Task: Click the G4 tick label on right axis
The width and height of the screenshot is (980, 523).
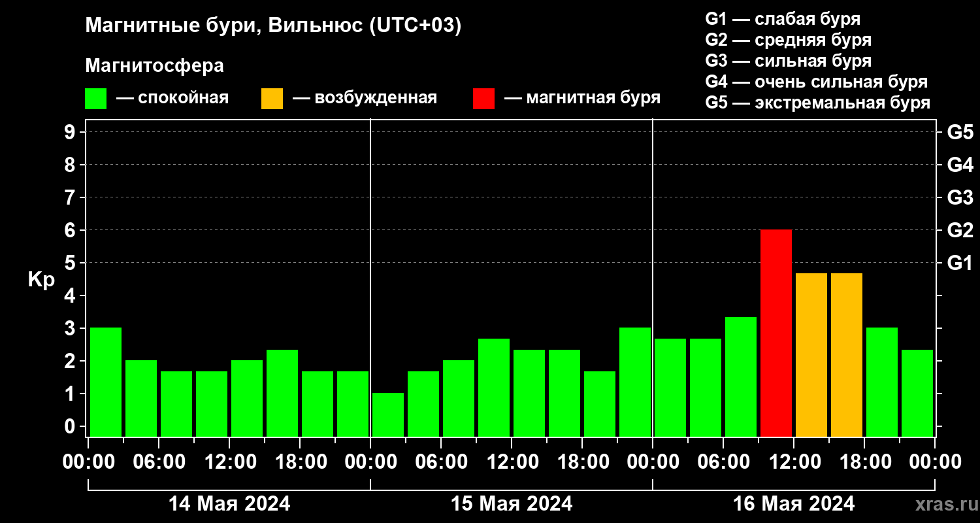Action: (x=960, y=165)
